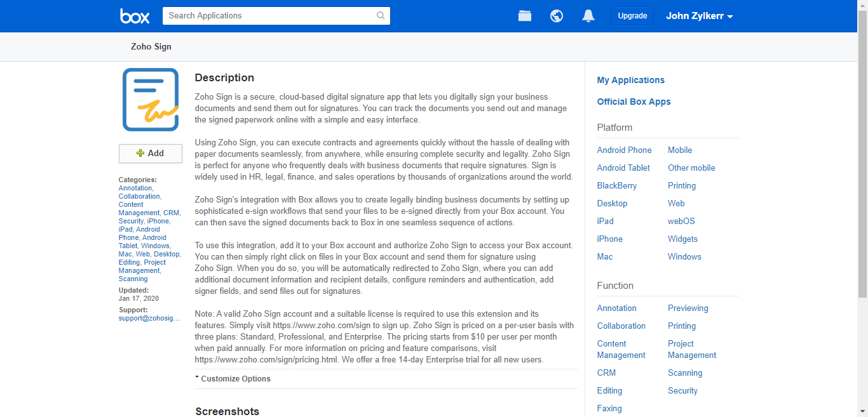The width and height of the screenshot is (868, 417).
Task: Select Android Phone platform filter
Action: point(624,150)
